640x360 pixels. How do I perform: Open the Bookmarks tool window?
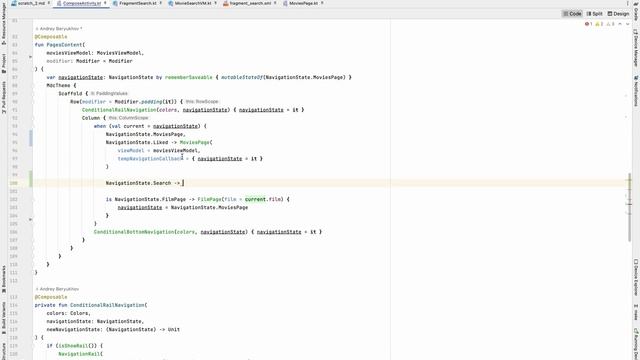pyautogui.click(x=4, y=279)
